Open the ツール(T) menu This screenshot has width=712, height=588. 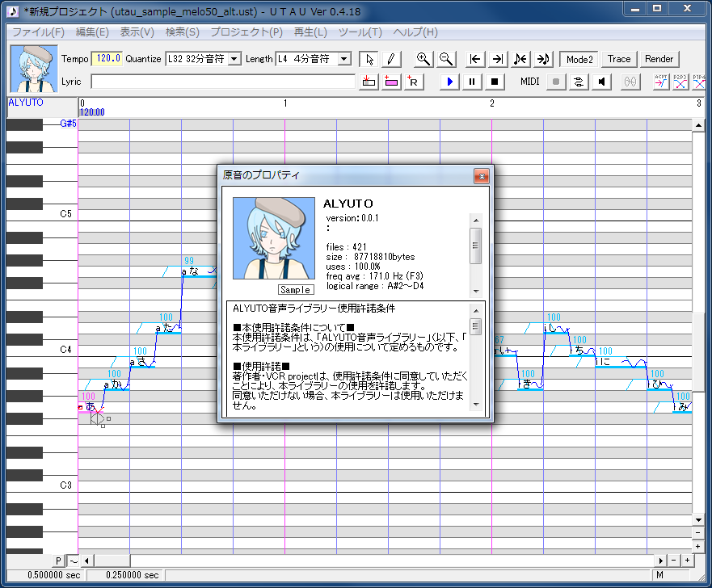(360, 32)
